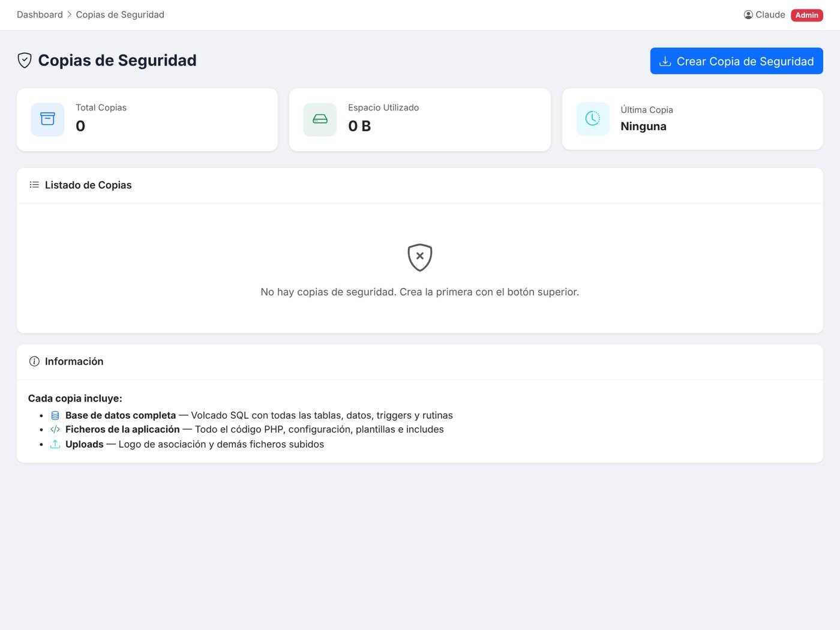Click the archive box icon for Total Copias
The width and height of the screenshot is (840, 630).
pos(47,119)
